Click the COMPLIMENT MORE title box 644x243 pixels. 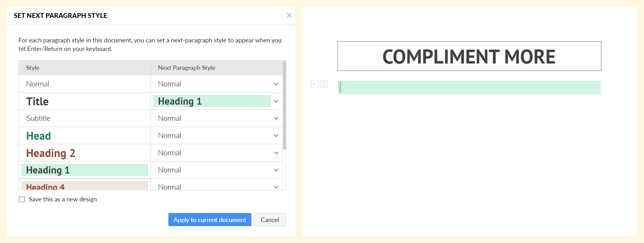click(469, 56)
